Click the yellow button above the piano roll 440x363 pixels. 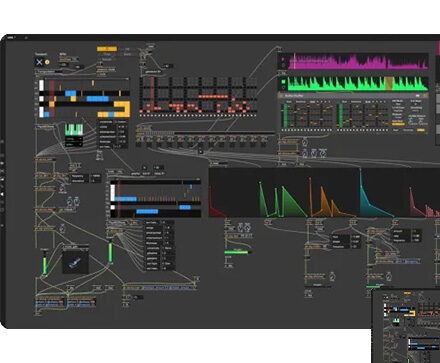pos(107,49)
